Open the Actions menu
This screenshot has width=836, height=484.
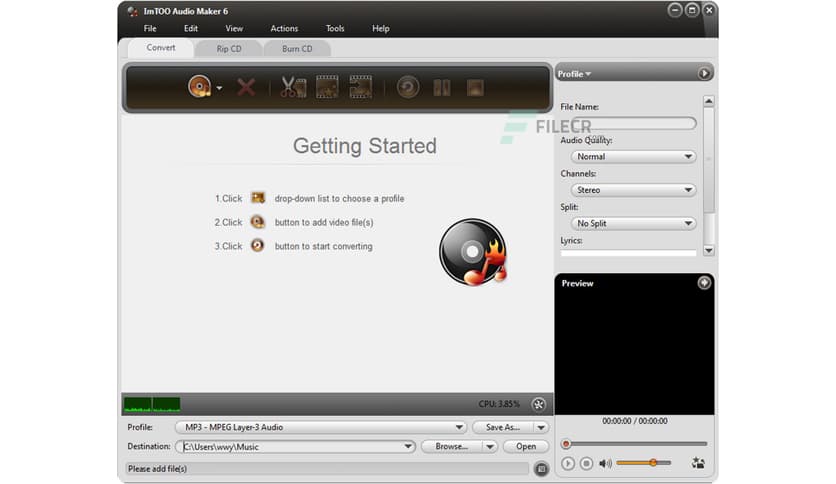coord(284,28)
